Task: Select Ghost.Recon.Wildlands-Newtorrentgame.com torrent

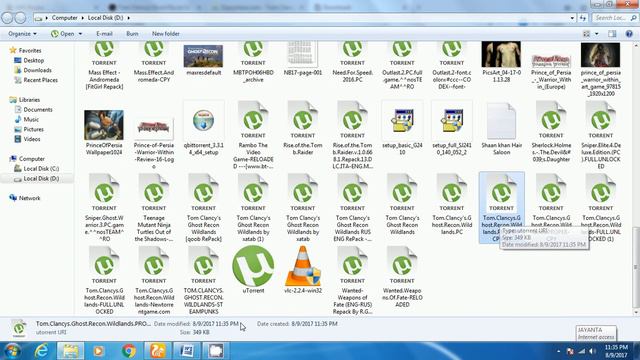Action: 154,280
